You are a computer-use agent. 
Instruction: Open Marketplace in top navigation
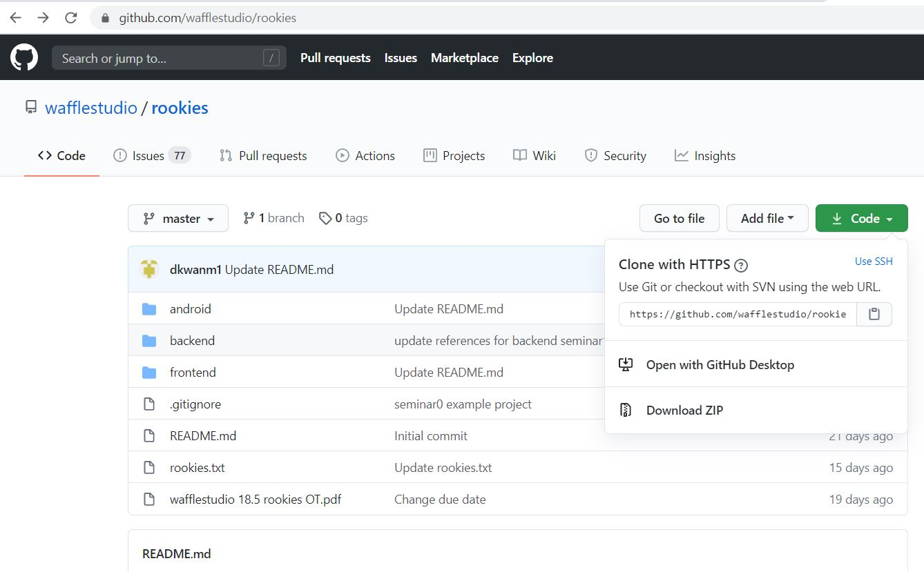click(x=465, y=58)
